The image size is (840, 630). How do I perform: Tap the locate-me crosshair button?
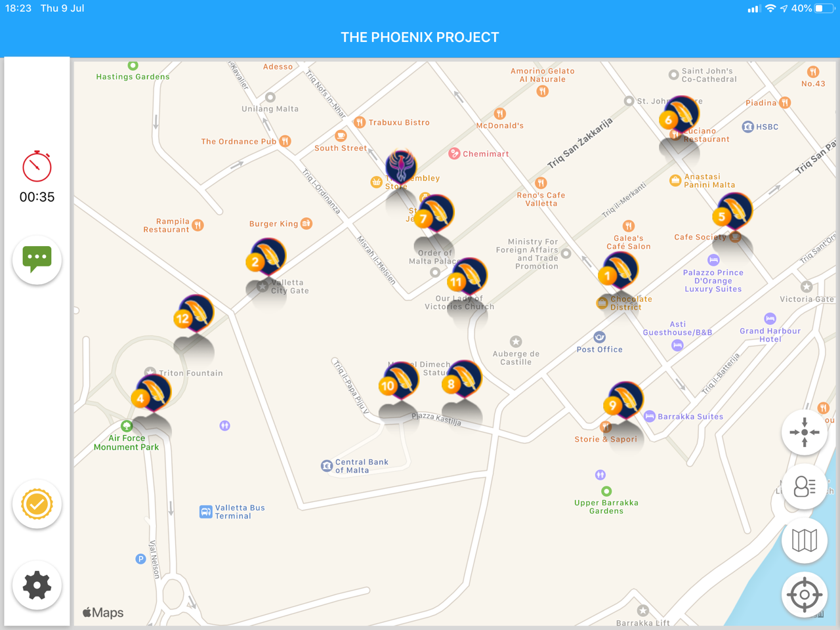point(805,595)
